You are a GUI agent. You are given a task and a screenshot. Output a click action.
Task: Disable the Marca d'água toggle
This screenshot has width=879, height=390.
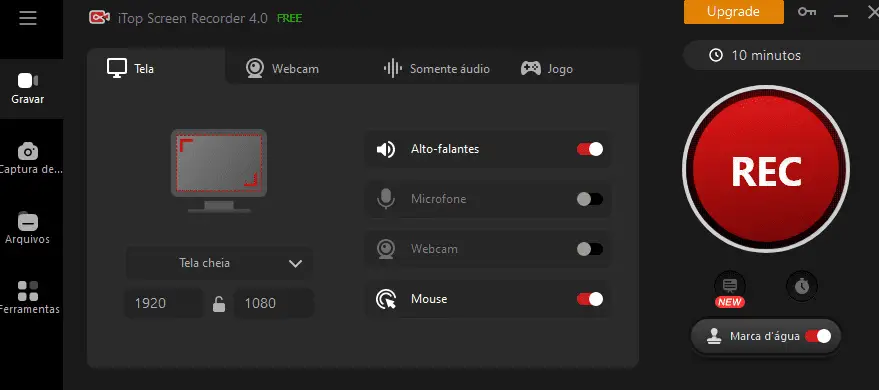point(818,336)
